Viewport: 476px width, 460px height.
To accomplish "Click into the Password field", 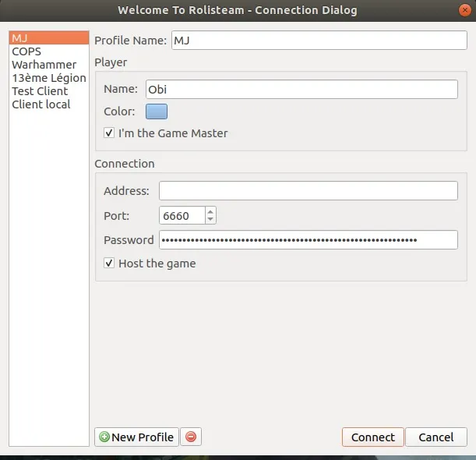I will 309,240.
